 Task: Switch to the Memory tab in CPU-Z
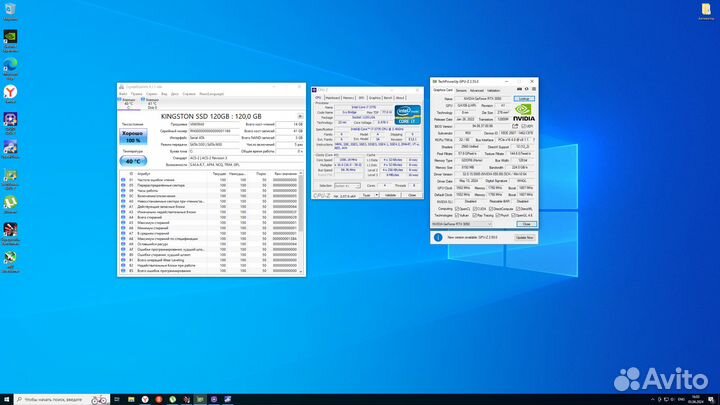tap(349, 98)
